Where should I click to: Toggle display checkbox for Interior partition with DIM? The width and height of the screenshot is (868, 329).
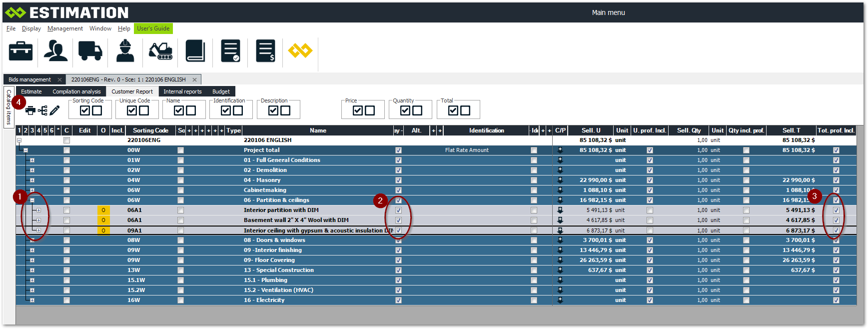pyautogui.click(x=398, y=210)
